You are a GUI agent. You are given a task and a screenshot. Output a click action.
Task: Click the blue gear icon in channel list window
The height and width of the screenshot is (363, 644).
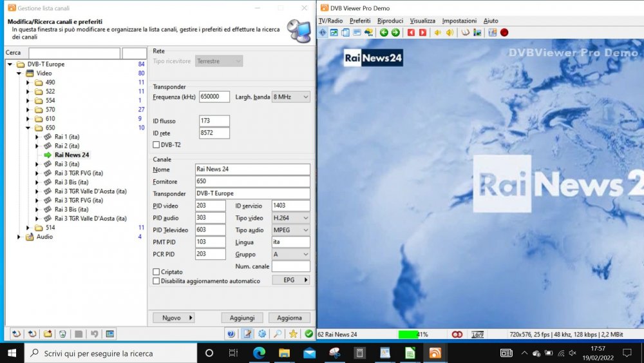point(263,334)
